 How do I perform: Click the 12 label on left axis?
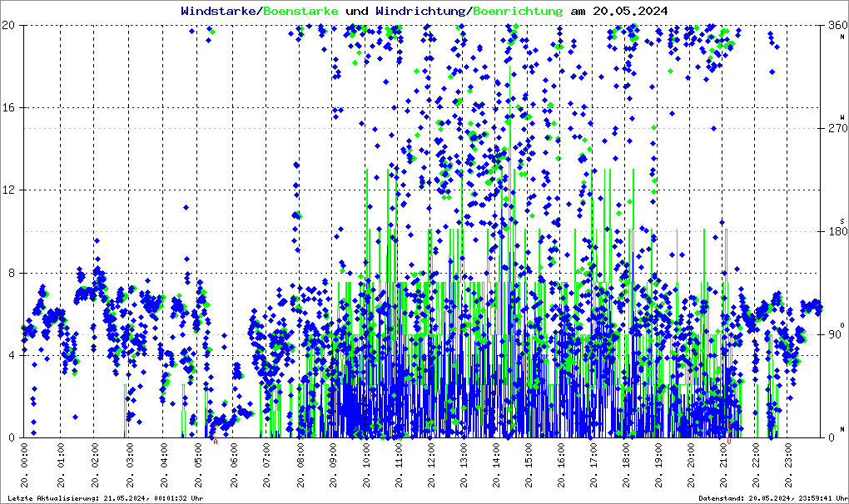pos(10,190)
